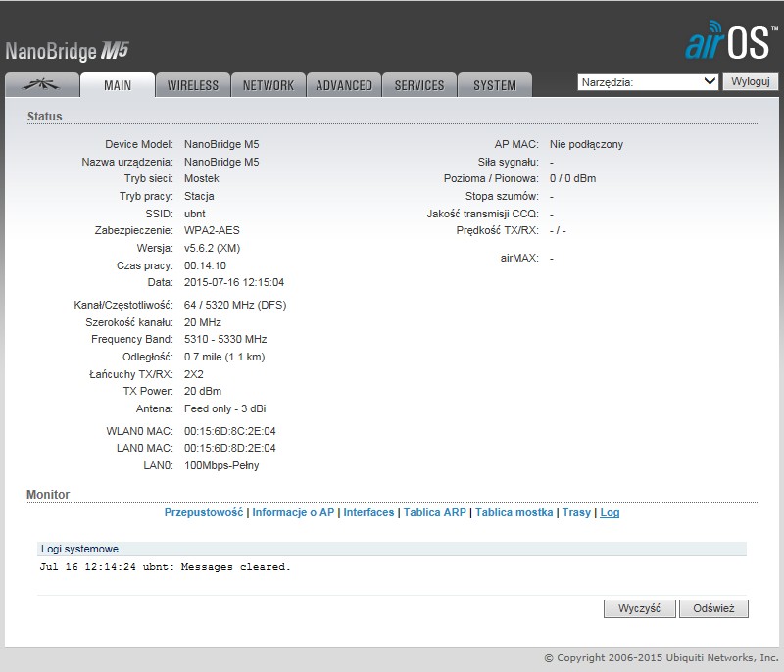Click the channel width value 20 MHz
The height and width of the screenshot is (672, 784).
pyautogui.click(x=203, y=322)
